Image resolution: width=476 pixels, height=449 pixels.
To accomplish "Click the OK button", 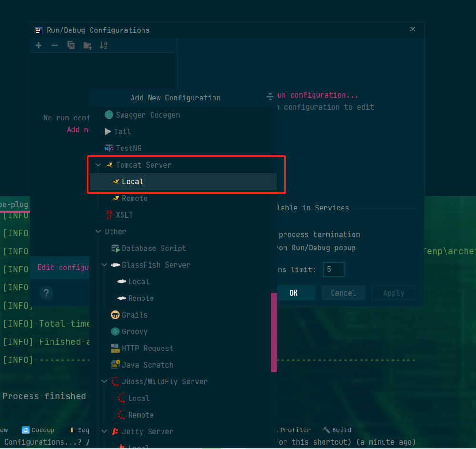I will point(296,293).
